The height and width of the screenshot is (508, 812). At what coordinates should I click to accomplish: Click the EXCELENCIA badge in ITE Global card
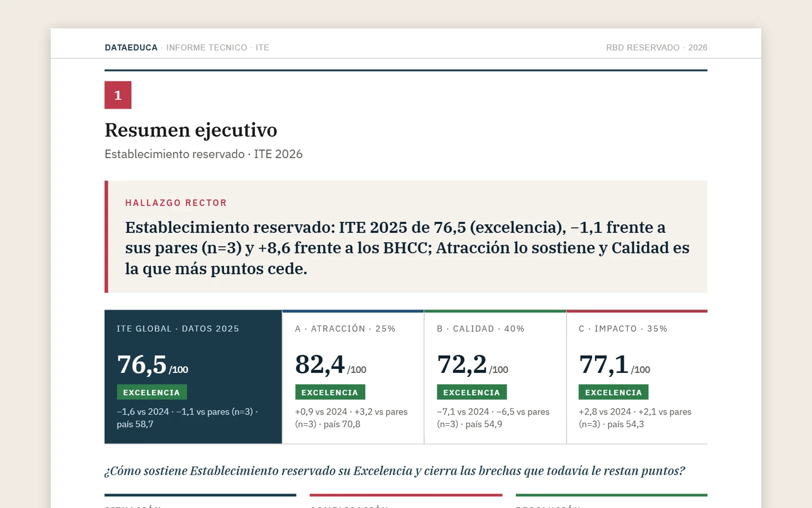pyautogui.click(x=152, y=392)
